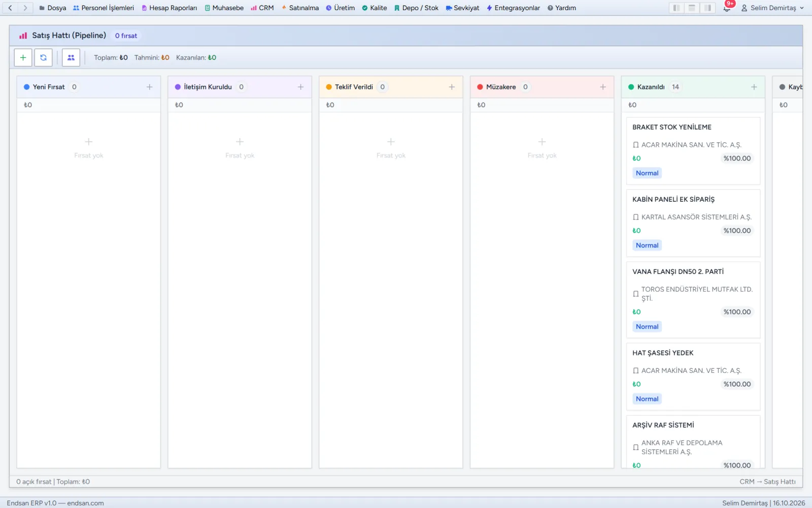This screenshot has width=812, height=508.
Task: Click the TOROS ENDÜSTRİYEL MUTFAK LTD. ŞTİ. company name
Action: (697, 294)
